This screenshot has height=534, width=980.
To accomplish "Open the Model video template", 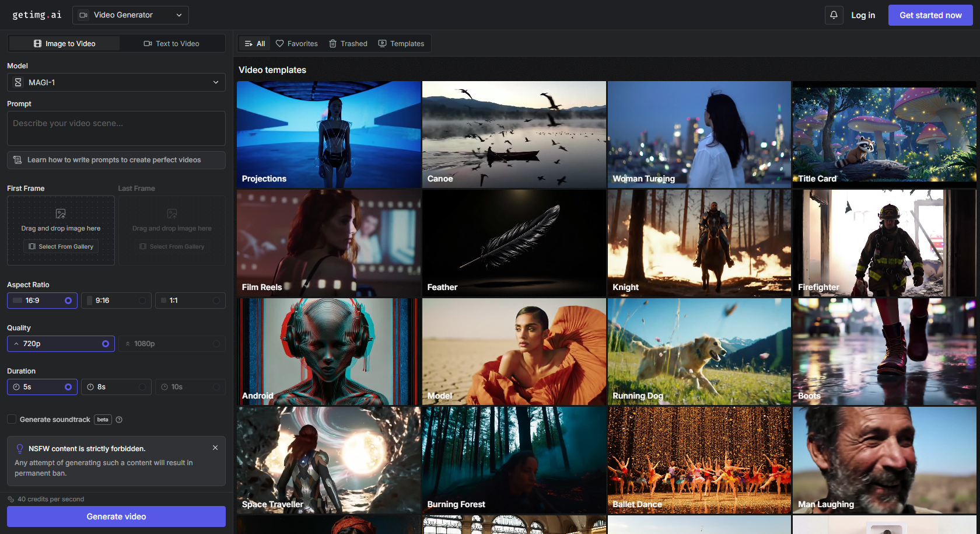I will tap(514, 351).
